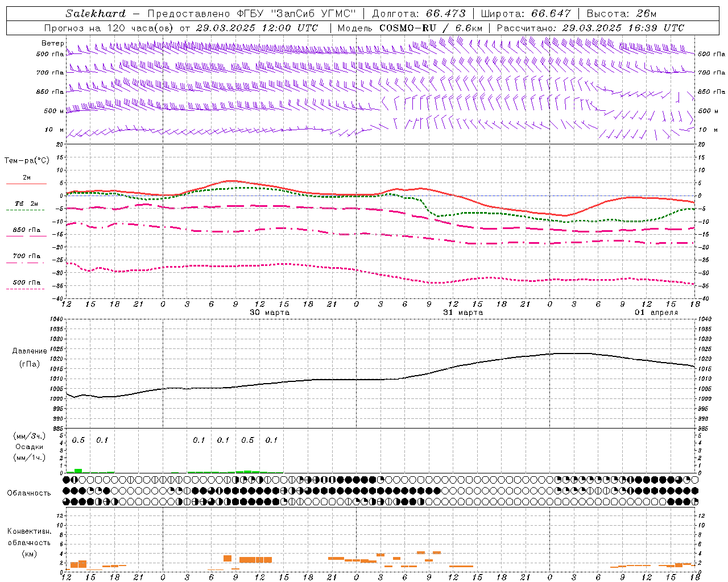728x582 pixels.
Task: Click the "Ветер" wind panel label
Action: click(53, 43)
